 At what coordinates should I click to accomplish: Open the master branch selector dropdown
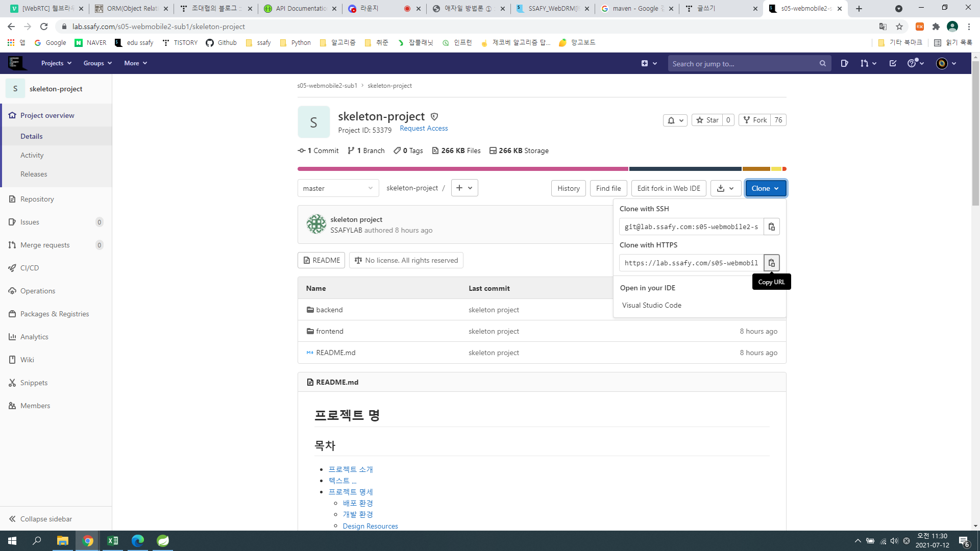click(338, 188)
